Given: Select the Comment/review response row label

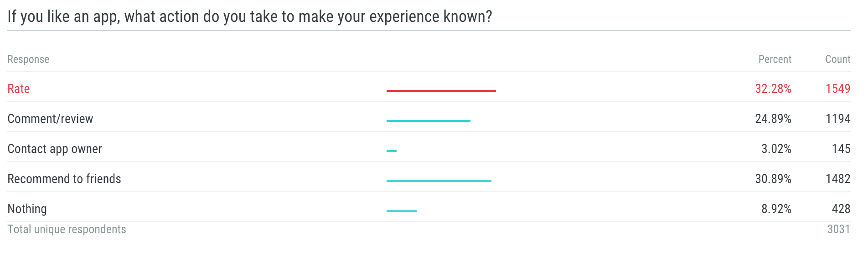Looking at the screenshot, I should [x=50, y=119].
